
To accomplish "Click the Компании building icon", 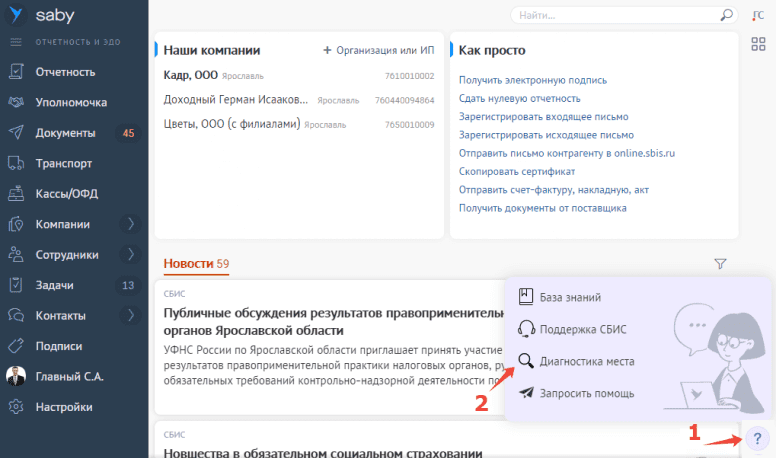I will [x=16, y=224].
